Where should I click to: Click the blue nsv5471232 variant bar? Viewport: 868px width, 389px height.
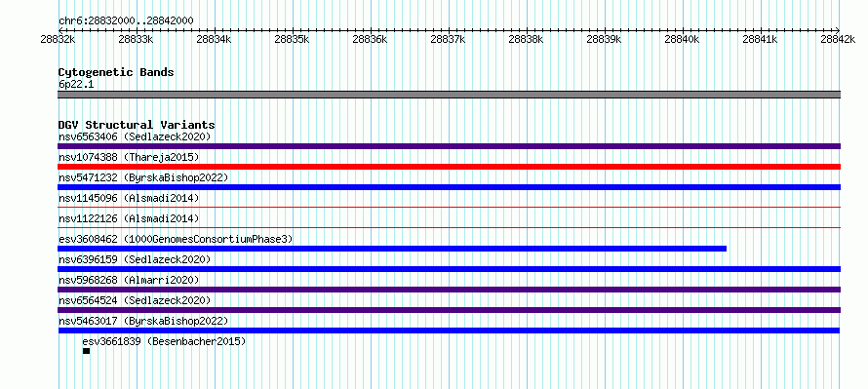[x=449, y=187]
